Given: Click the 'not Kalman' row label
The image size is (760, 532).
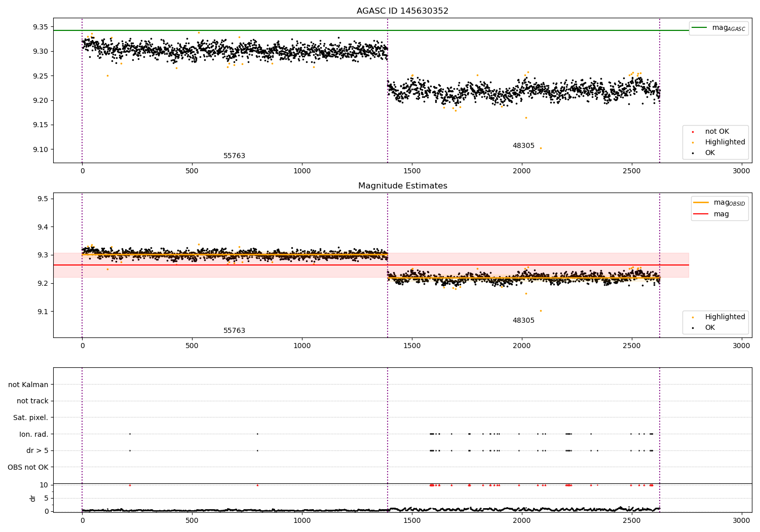Looking at the screenshot, I should coord(28,385).
